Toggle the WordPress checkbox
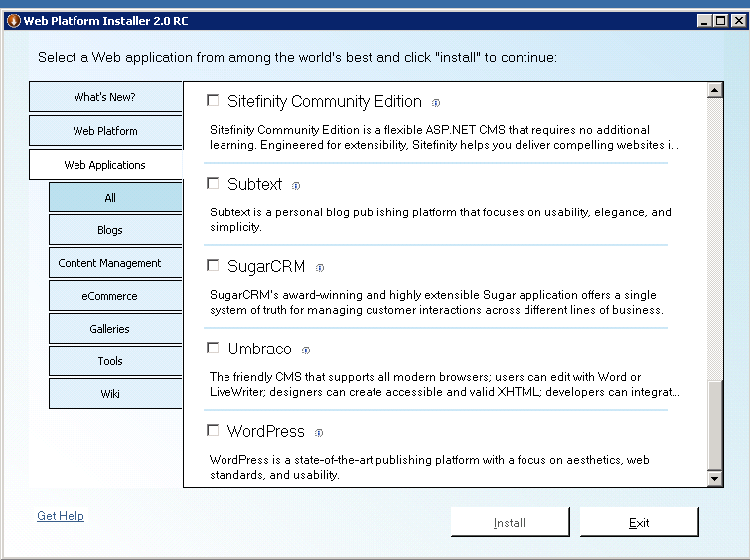The width and height of the screenshot is (750, 560). pos(213,430)
